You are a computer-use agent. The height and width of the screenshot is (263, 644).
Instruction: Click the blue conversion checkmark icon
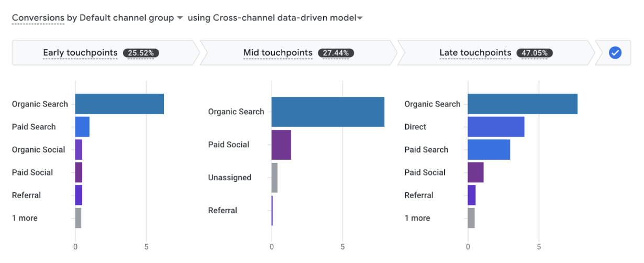click(615, 53)
